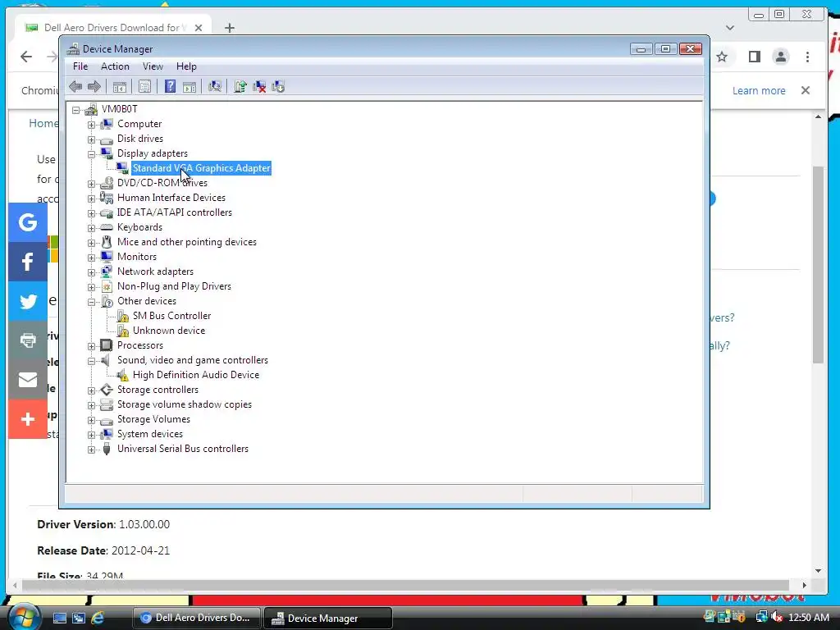Select Non-Plug and Play Drivers
The height and width of the screenshot is (630, 840).
(x=174, y=286)
